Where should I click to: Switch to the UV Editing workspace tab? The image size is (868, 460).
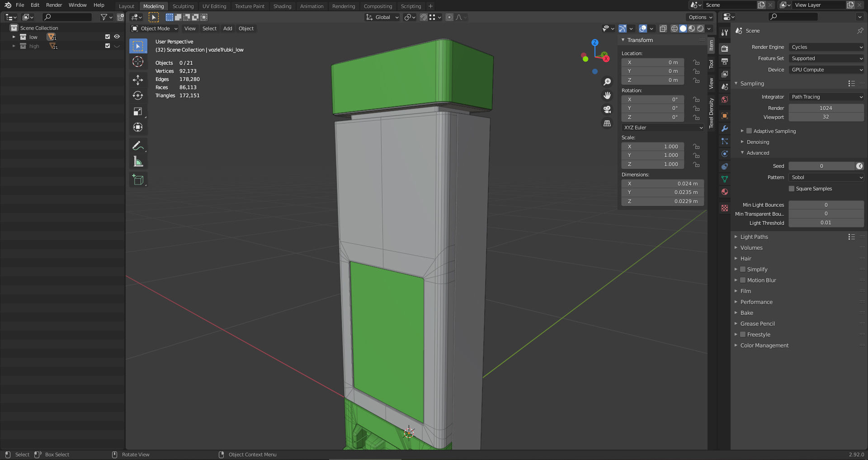214,6
